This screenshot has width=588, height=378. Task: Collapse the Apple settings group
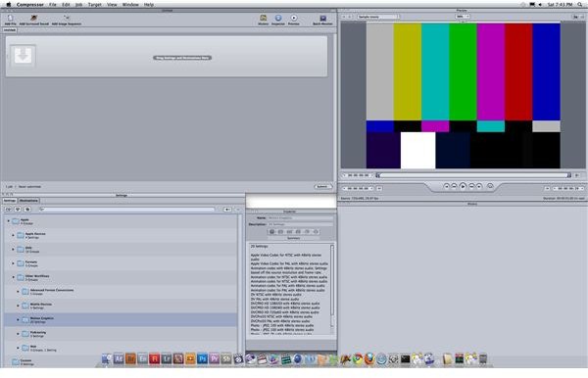pyautogui.click(x=8, y=221)
